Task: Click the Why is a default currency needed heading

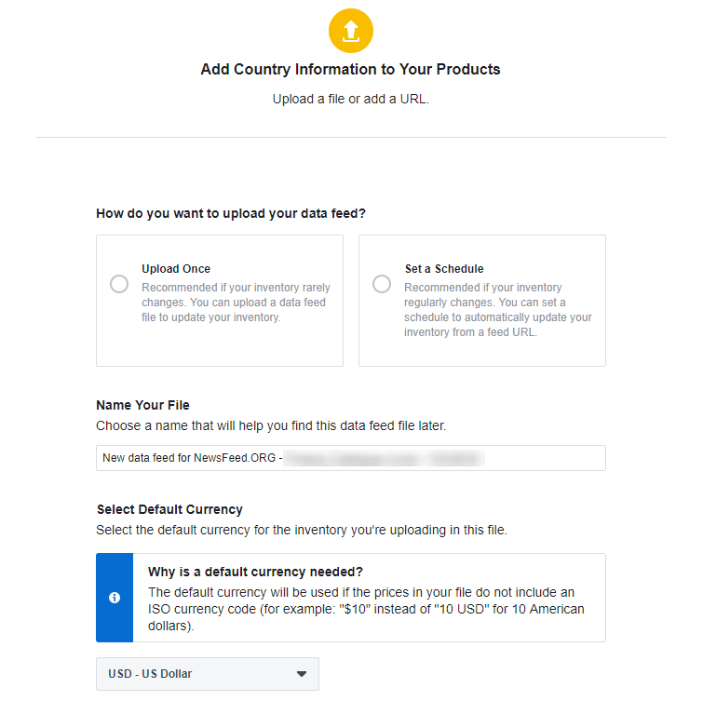Action: [x=255, y=572]
